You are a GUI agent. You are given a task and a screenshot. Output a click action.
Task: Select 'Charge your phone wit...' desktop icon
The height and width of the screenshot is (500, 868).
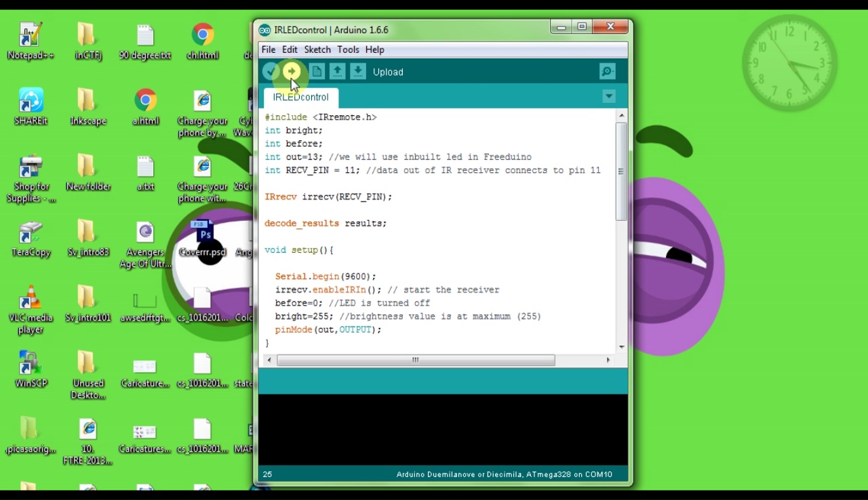click(202, 179)
